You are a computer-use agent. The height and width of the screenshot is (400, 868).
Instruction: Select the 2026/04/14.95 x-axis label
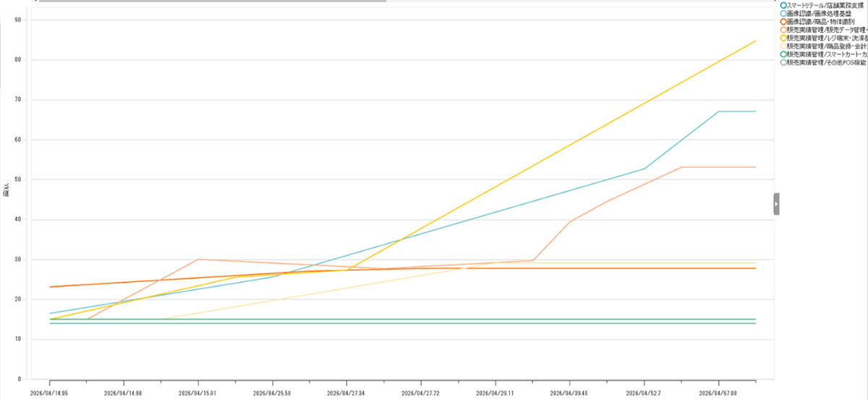[49, 392]
